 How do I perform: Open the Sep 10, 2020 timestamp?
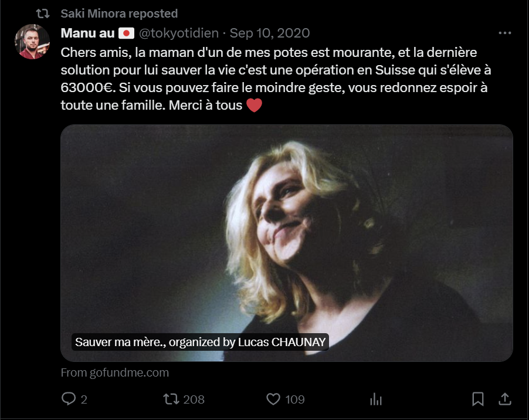pyautogui.click(x=270, y=33)
